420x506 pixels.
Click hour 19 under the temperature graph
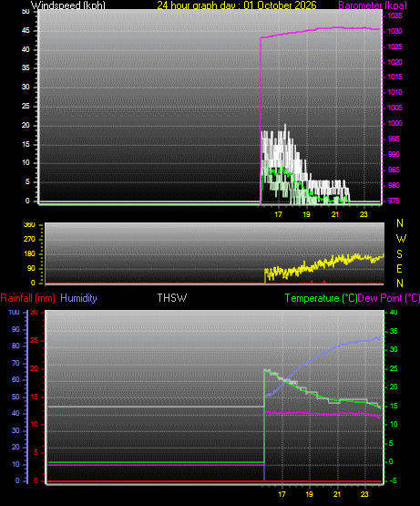[x=310, y=494]
